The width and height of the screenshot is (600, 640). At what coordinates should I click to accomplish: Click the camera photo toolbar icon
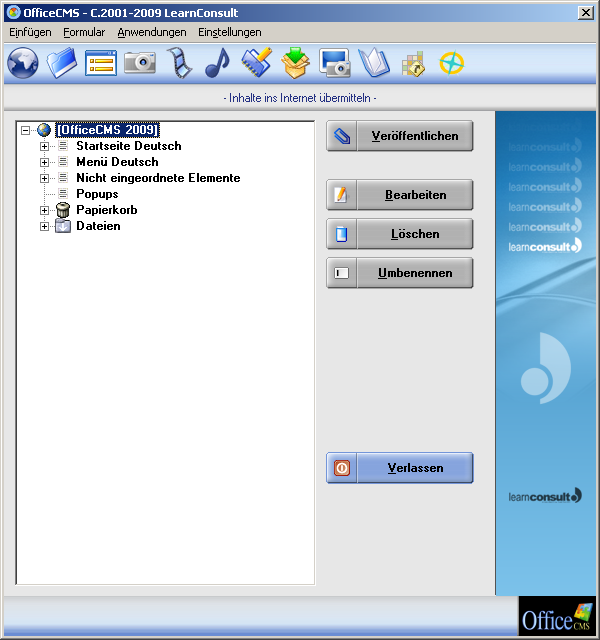pyautogui.click(x=140, y=63)
